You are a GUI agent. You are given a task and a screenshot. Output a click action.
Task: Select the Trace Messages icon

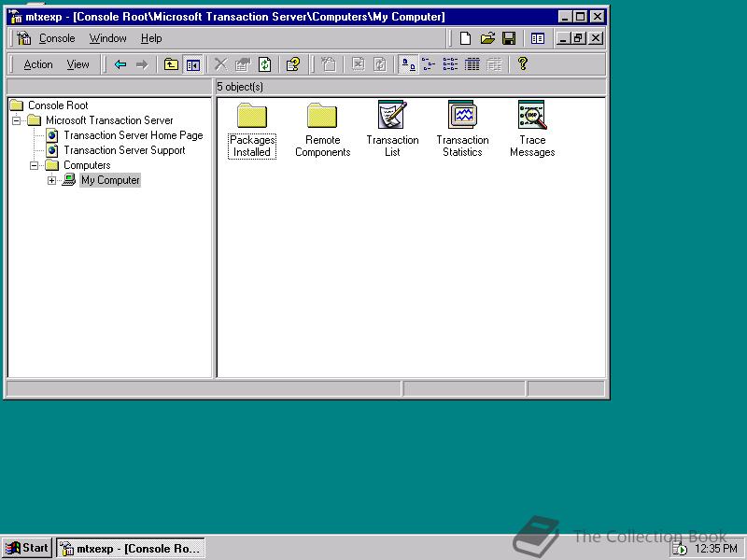coord(532,130)
